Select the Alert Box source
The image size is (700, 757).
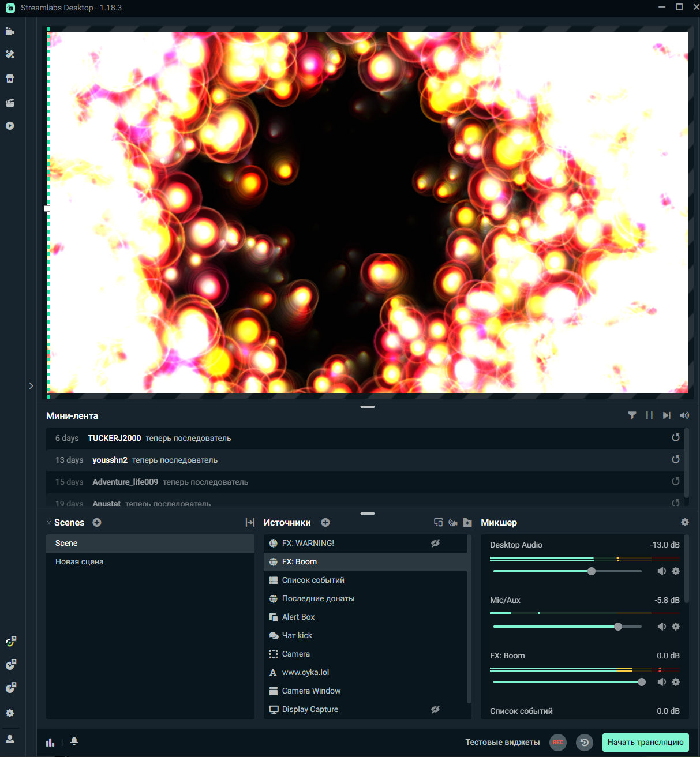(x=365, y=617)
